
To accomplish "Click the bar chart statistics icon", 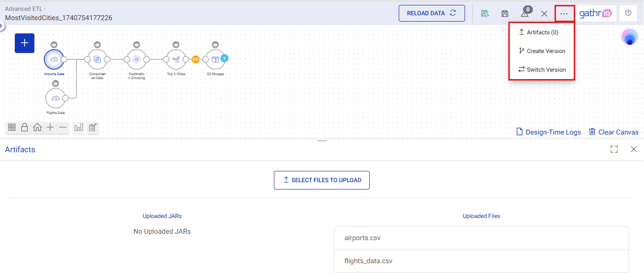I will pyautogui.click(x=78, y=128).
